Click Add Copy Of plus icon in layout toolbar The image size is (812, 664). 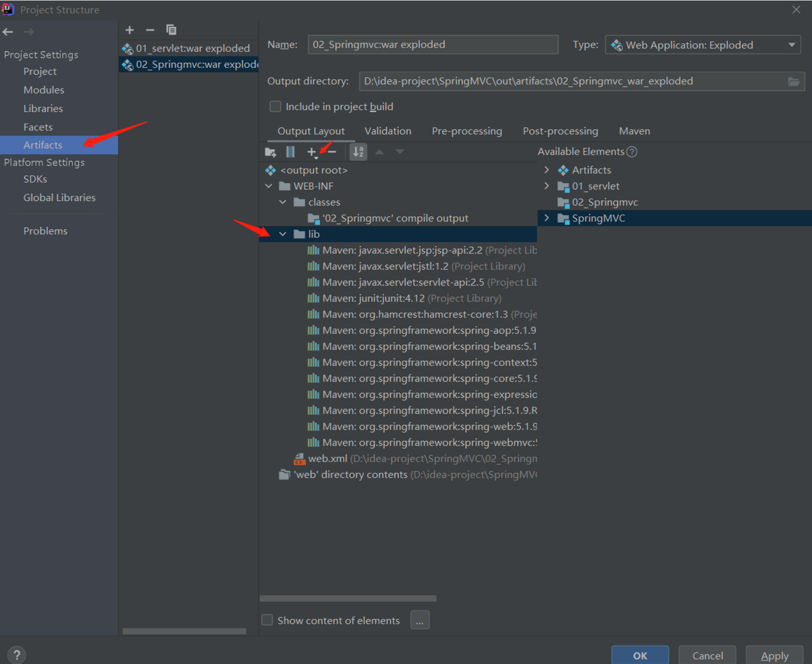[312, 152]
